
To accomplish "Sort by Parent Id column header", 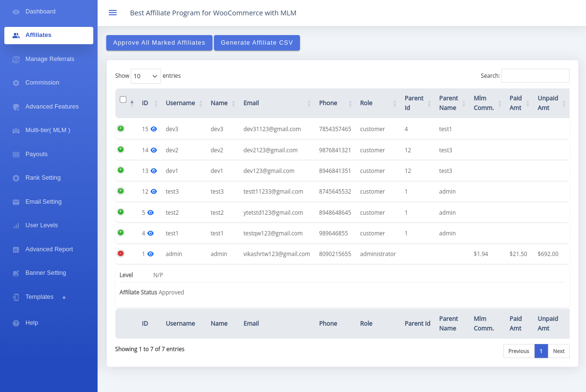I will [418, 103].
